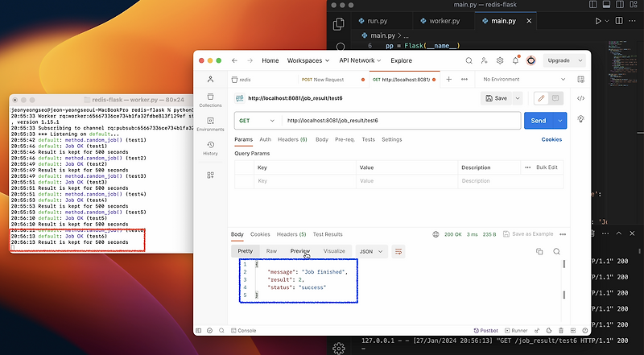Open Postman settings gear icon

500,60
